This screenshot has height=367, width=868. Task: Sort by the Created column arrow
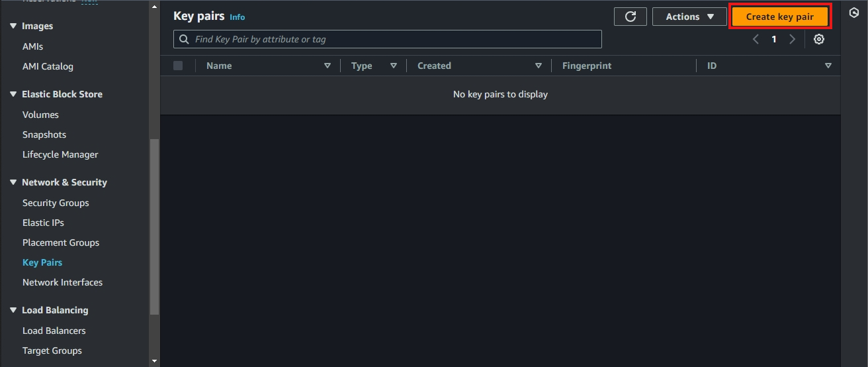(539, 66)
